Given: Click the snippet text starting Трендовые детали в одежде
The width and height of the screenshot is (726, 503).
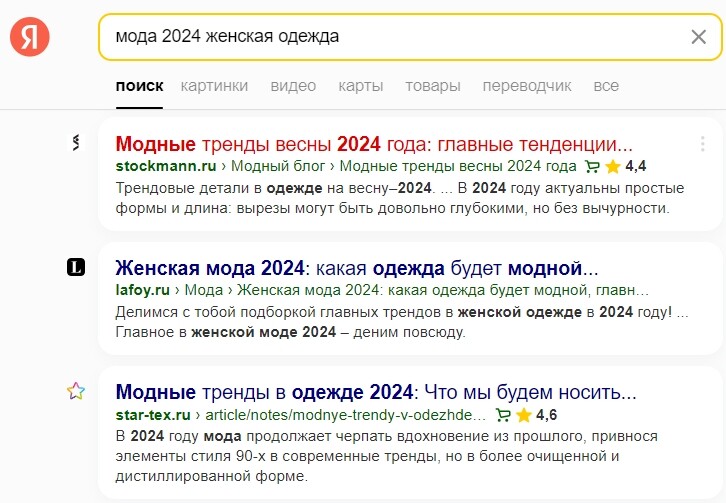Looking at the screenshot, I should point(400,198).
